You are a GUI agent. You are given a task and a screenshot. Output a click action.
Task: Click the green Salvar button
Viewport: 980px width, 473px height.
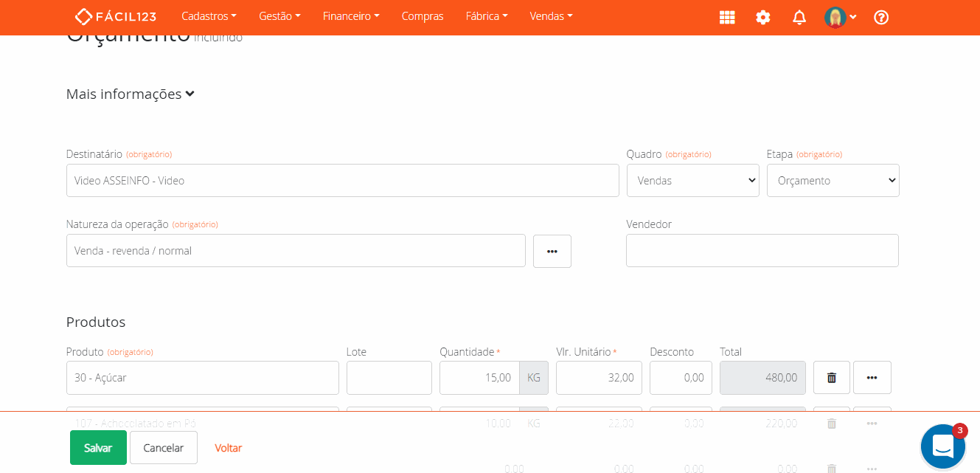98,448
